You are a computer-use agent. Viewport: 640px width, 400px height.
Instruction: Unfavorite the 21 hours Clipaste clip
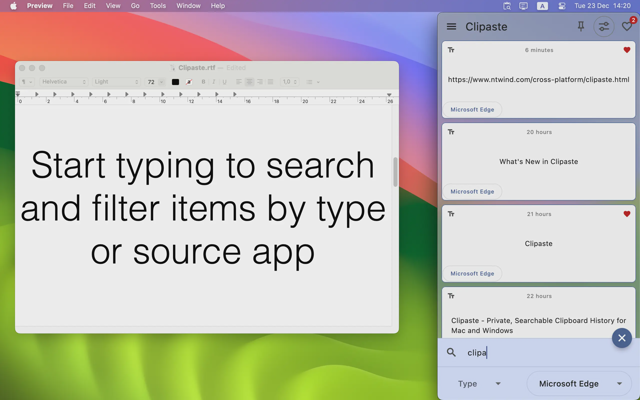point(627,214)
